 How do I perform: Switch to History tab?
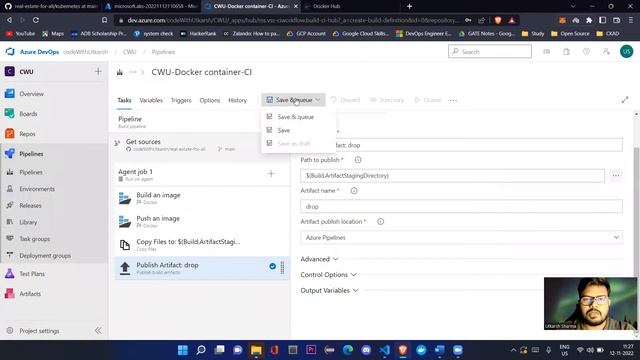(237, 100)
